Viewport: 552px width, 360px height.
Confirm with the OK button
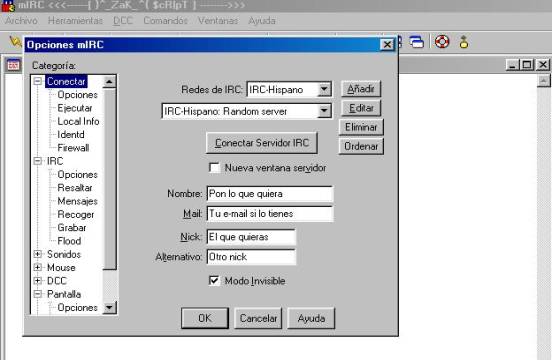point(205,318)
